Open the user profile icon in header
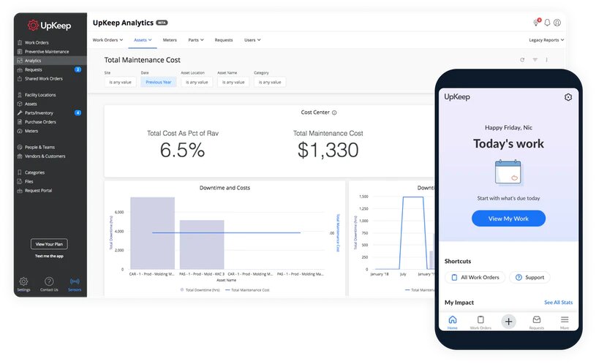This screenshot has width=596, height=364. click(557, 23)
